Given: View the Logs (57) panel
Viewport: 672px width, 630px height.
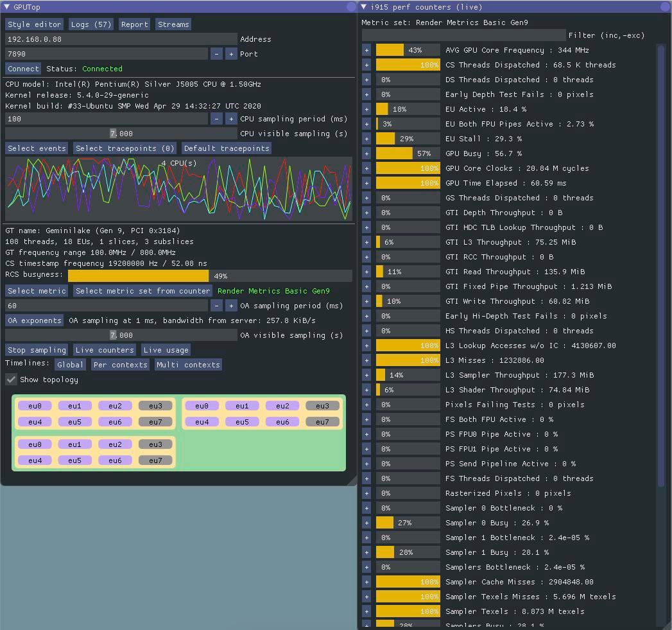Looking at the screenshot, I should click(90, 24).
